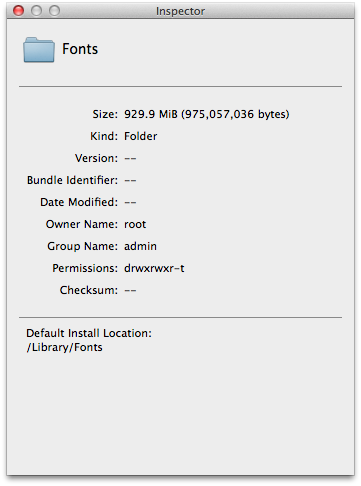Click the Size: label
The image size is (361, 486).
105,114
